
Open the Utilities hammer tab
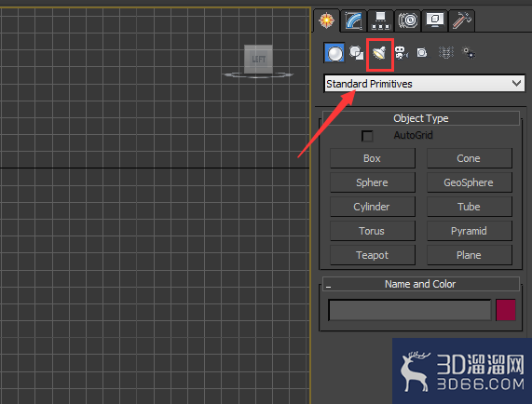[x=461, y=20]
